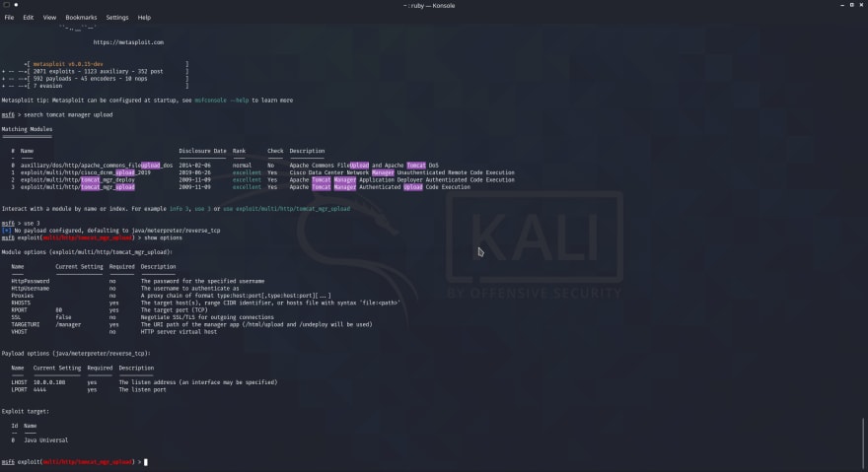This screenshot has height=472, width=868.
Task: Click the https://metasploit.com URL text
Action: coord(128,42)
